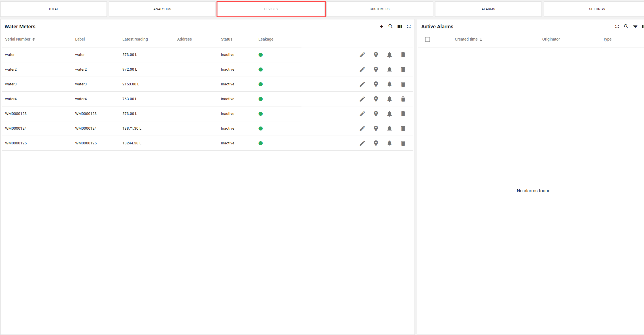Click the green leakage indicator for water4
Image resolution: width=644 pixels, height=335 pixels.
coord(260,99)
